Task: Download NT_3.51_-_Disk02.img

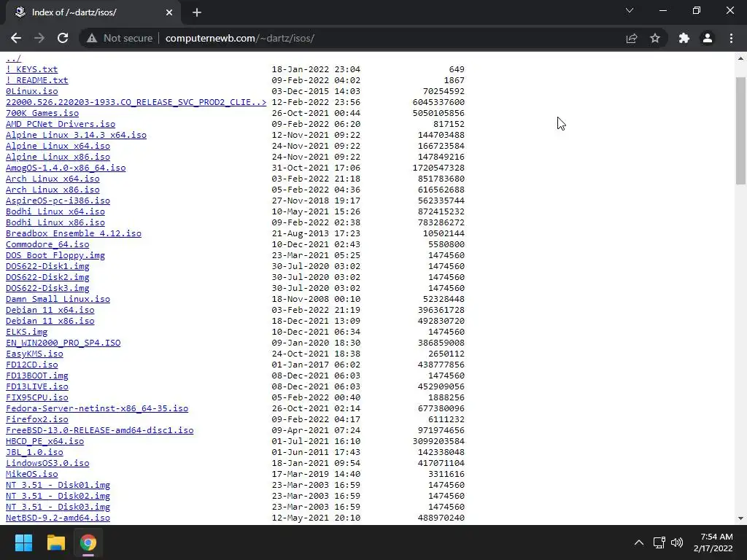Action: coord(58,497)
